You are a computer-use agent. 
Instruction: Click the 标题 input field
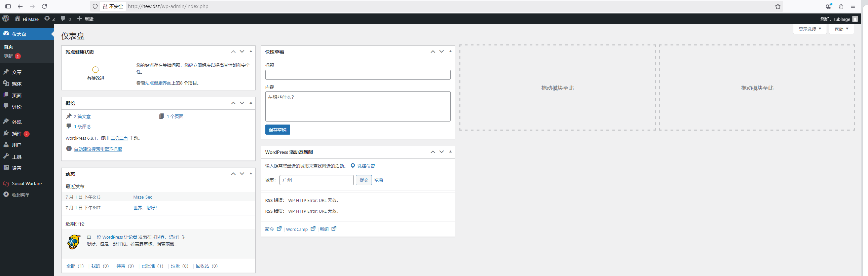(357, 75)
